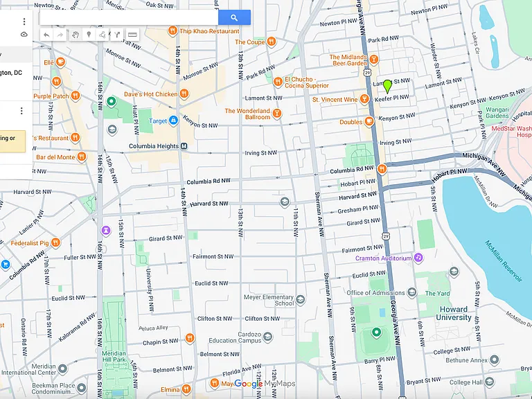This screenshot has height=399, width=532.
Task: Click the Cramton Auditorium purple pin
Action: click(418, 258)
